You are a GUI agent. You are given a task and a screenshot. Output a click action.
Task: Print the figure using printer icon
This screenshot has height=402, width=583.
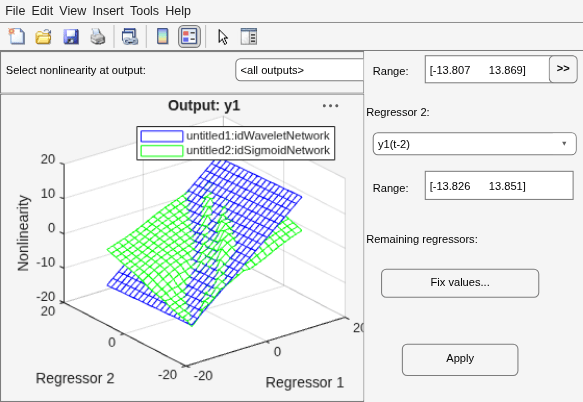pos(98,36)
